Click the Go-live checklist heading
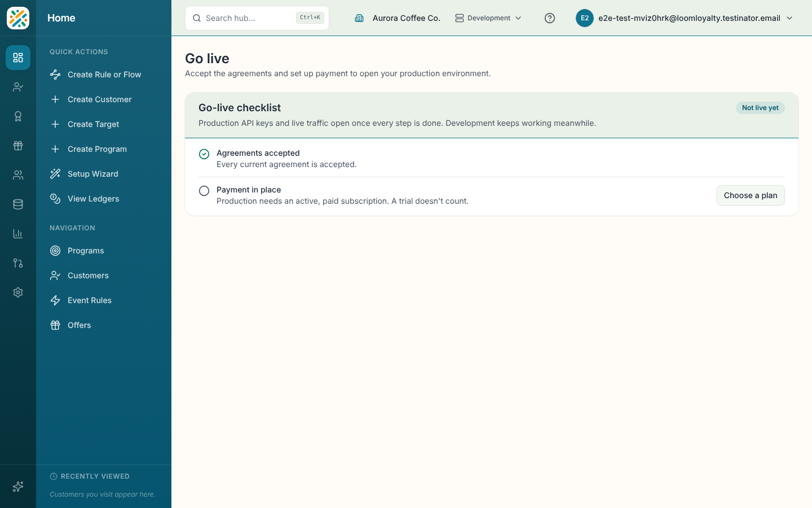The height and width of the screenshot is (508, 812). coord(240,108)
